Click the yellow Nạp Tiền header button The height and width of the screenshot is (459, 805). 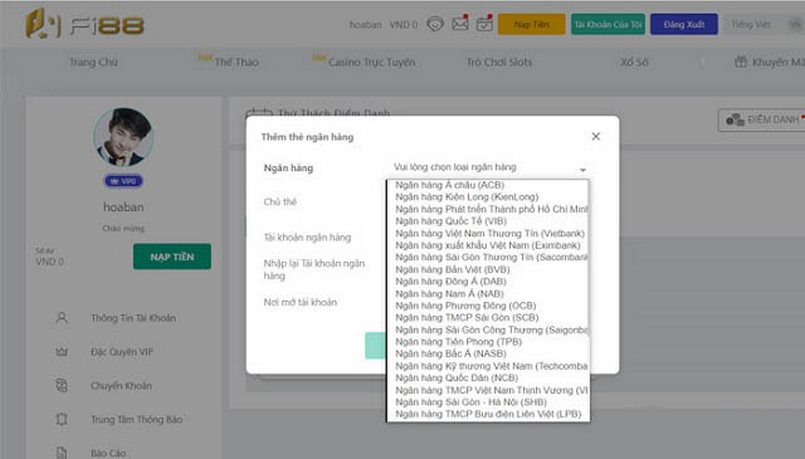point(531,25)
